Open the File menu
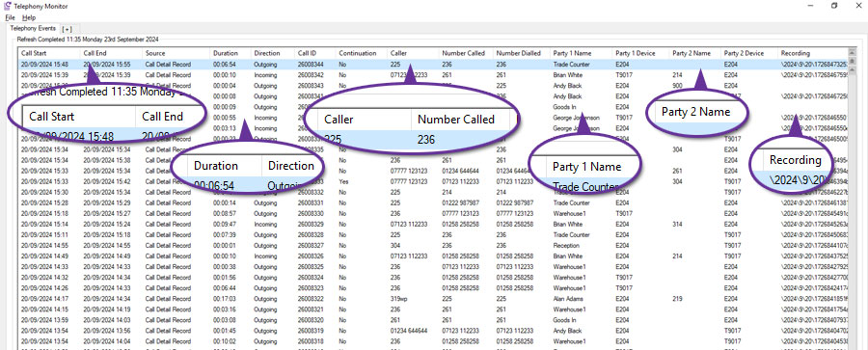The height and width of the screenshot is (350, 868). pyautogui.click(x=10, y=17)
